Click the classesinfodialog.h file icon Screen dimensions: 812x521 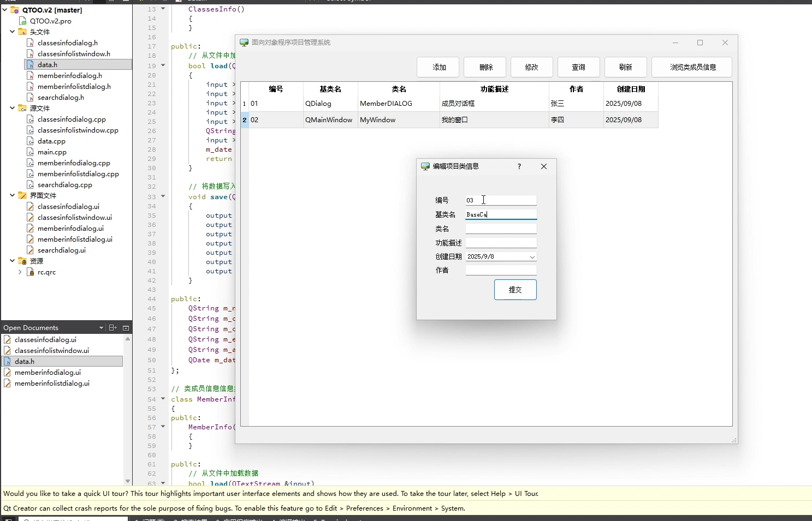pyautogui.click(x=31, y=43)
